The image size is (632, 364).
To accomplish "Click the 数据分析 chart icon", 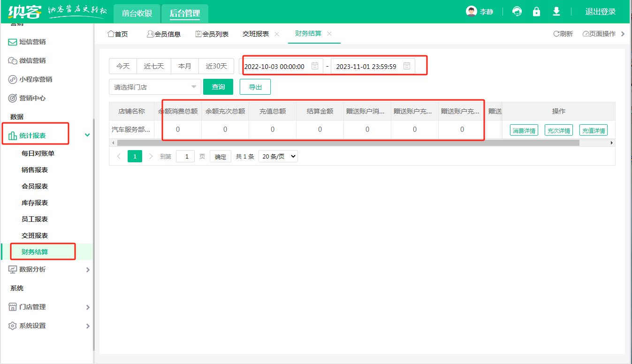I will tap(14, 269).
